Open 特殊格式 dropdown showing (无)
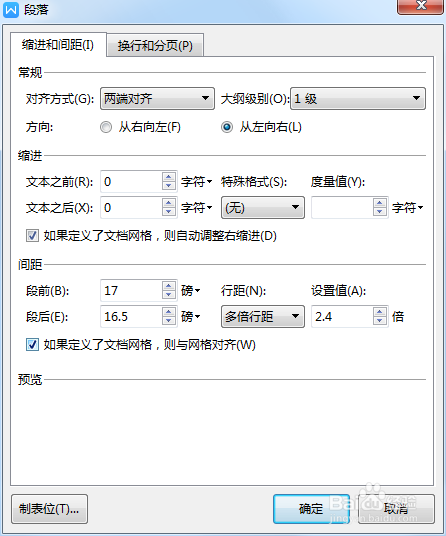Screen dimensions: 446x536 (x=263, y=207)
